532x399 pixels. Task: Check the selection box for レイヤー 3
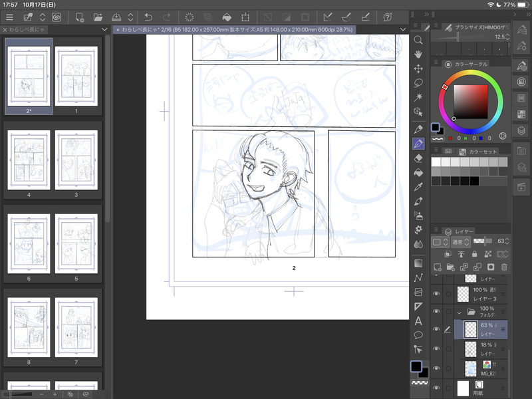click(x=448, y=294)
